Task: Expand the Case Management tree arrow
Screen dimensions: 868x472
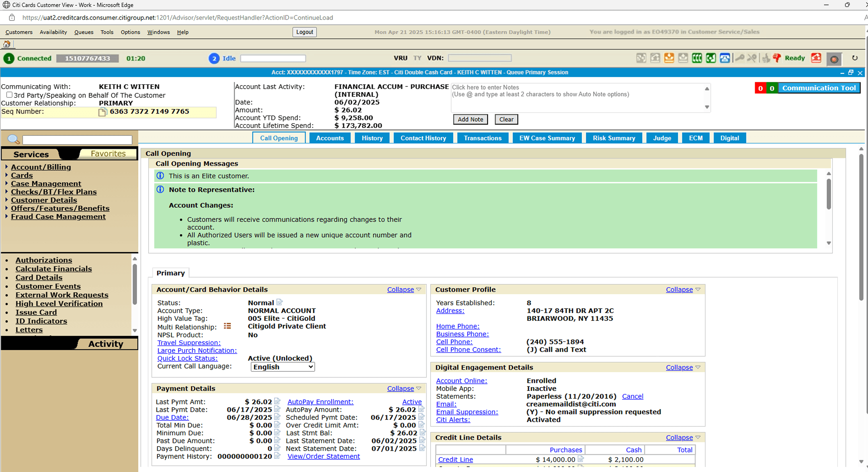Action: coord(7,183)
